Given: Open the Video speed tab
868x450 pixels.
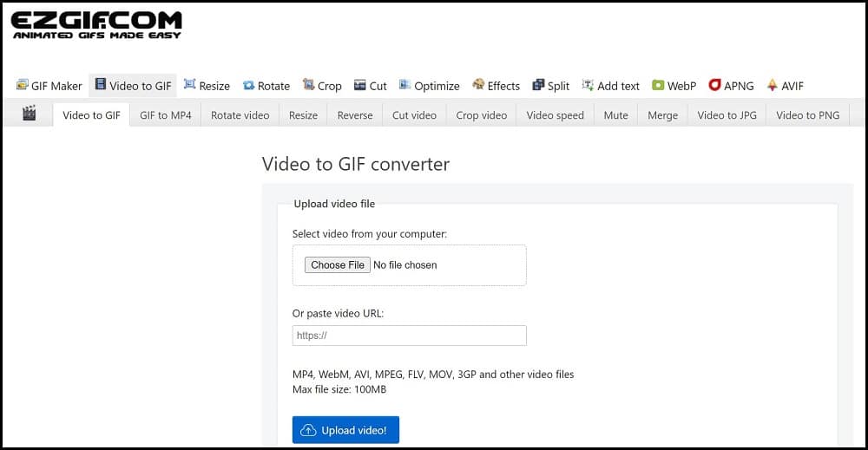Looking at the screenshot, I should pyautogui.click(x=556, y=115).
